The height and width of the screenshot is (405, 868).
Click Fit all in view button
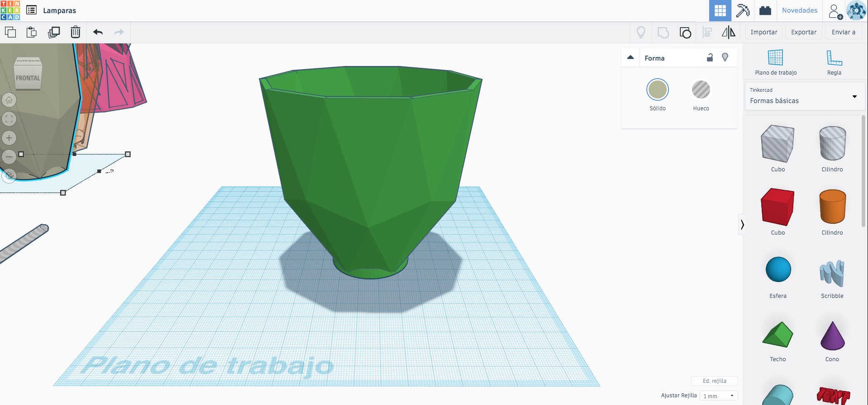point(9,119)
